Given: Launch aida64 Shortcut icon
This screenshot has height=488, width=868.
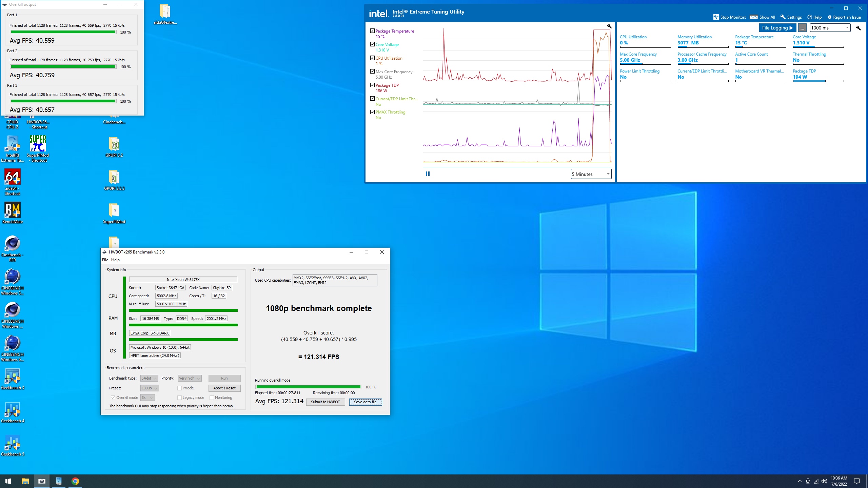Looking at the screenshot, I should tap(13, 182).
